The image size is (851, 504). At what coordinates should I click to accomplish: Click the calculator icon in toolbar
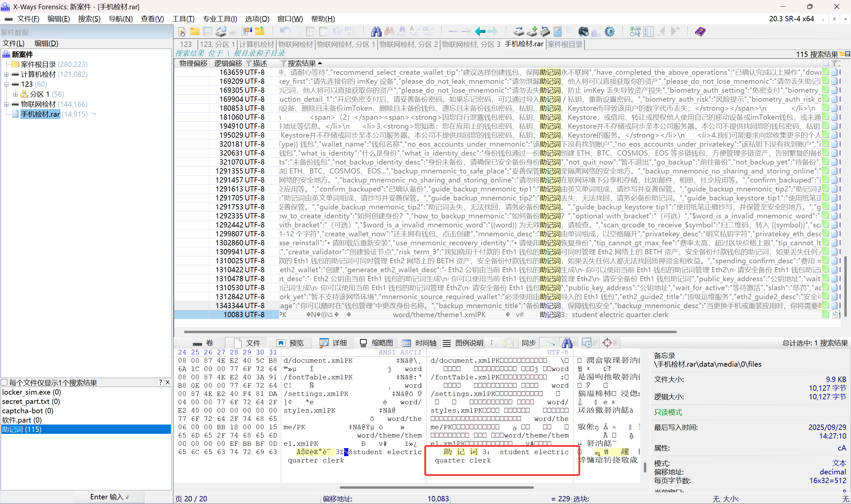(x=557, y=32)
